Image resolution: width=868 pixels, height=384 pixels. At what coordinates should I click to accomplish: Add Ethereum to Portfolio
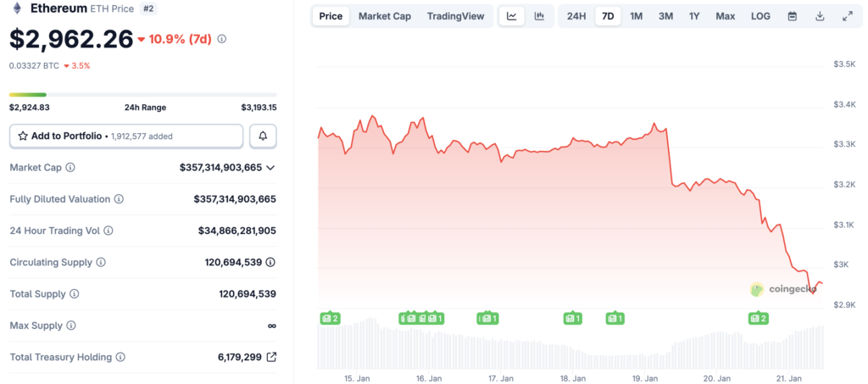126,136
